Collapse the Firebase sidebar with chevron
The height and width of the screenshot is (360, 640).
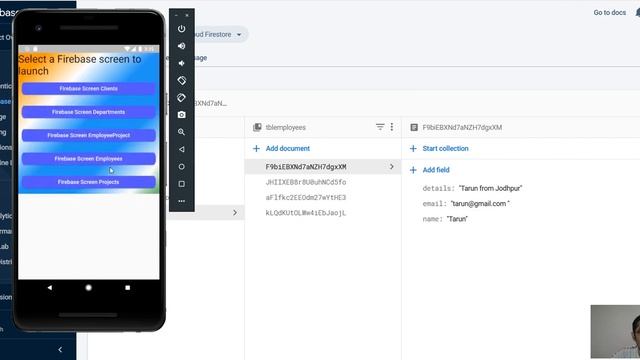(60, 349)
